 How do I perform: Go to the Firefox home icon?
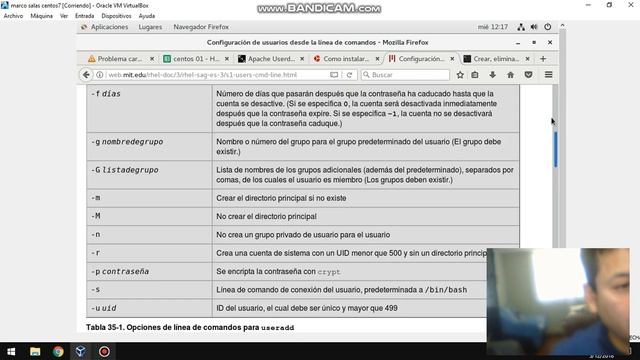click(x=510, y=75)
